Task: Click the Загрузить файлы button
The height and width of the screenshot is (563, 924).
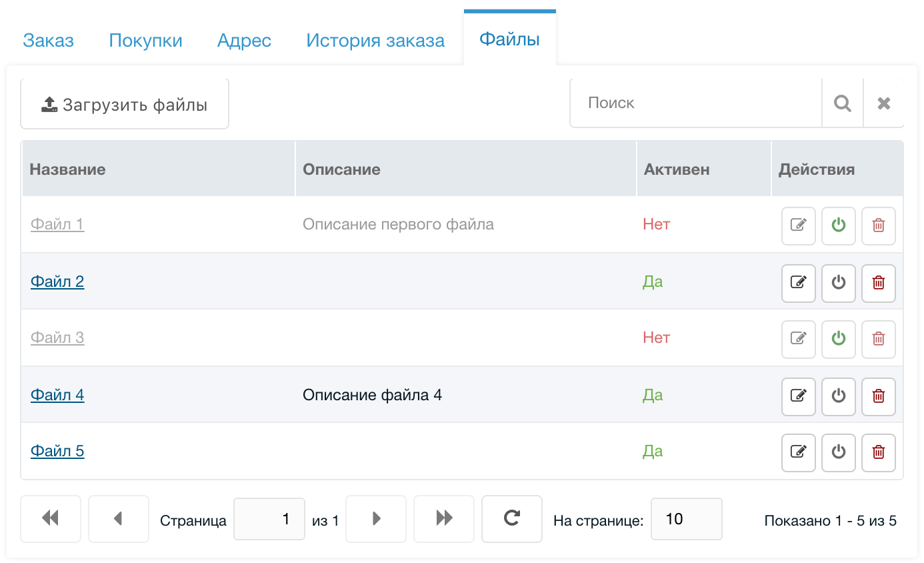Action: [125, 105]
